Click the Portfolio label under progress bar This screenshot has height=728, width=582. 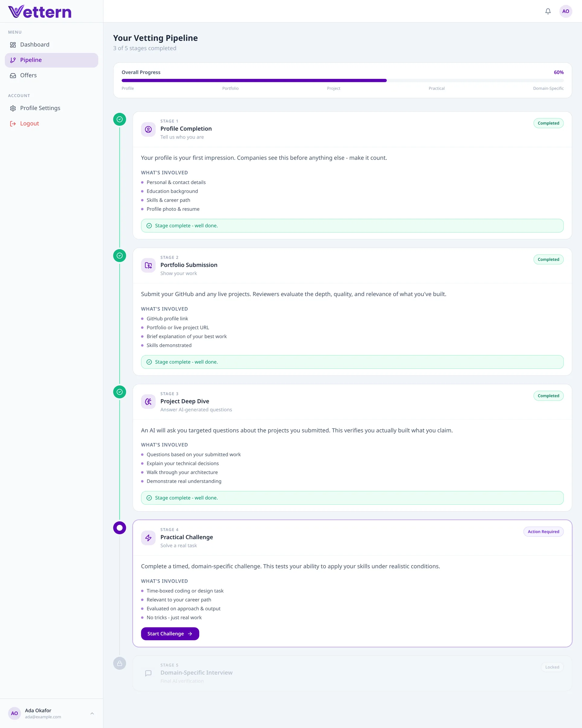[230, 89]
